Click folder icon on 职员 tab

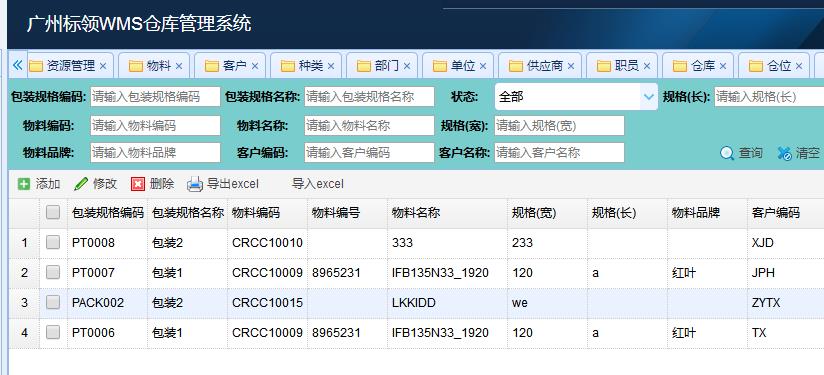point(604,66)
